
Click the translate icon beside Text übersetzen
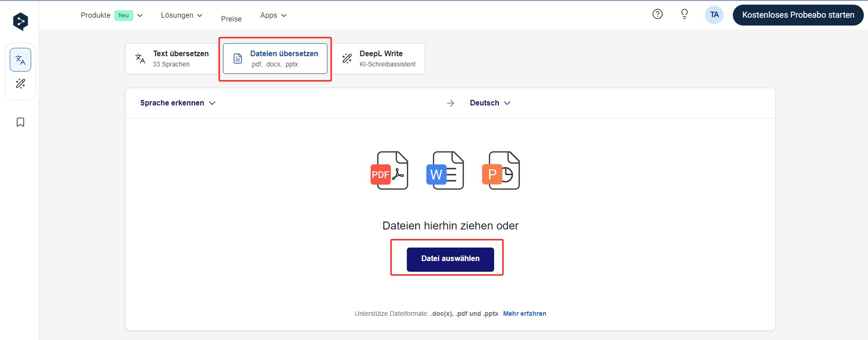(140, 59)
